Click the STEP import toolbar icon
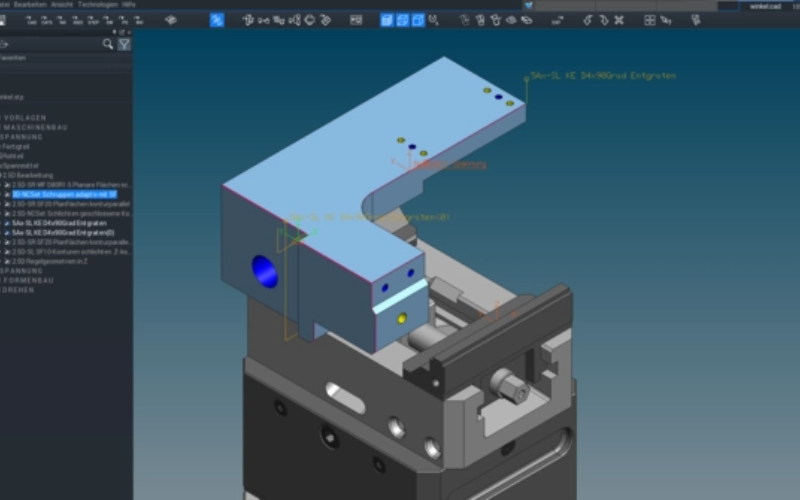Image resolution: width=800 pixels, height=500 pixels. [93, 20]
